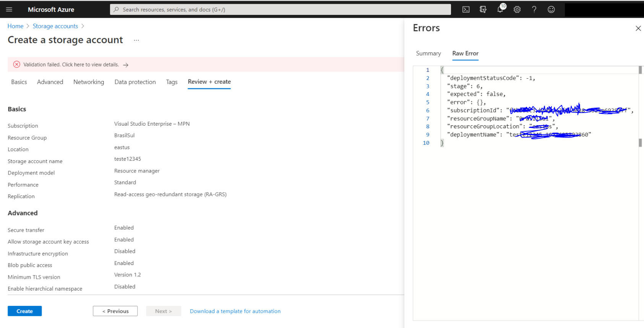
Task: Open the Networking tab
Action: [89, 82]
